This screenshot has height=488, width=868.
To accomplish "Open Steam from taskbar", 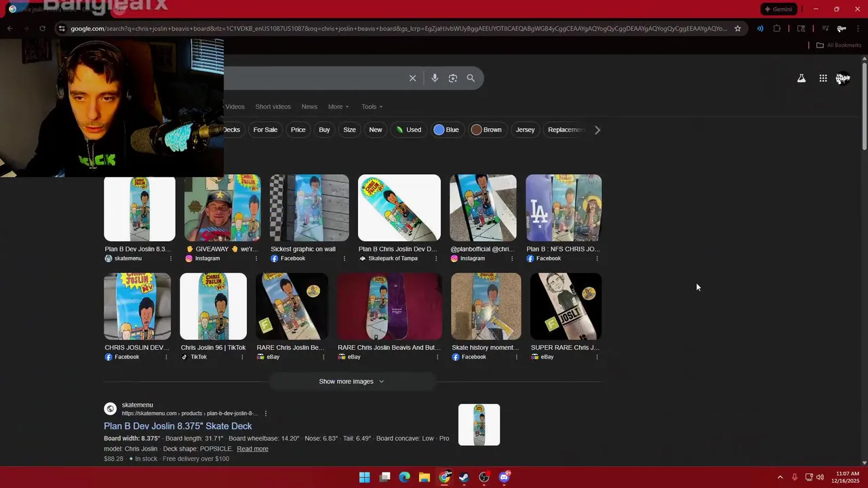I will pyautogui.click(x=464, y=477).
